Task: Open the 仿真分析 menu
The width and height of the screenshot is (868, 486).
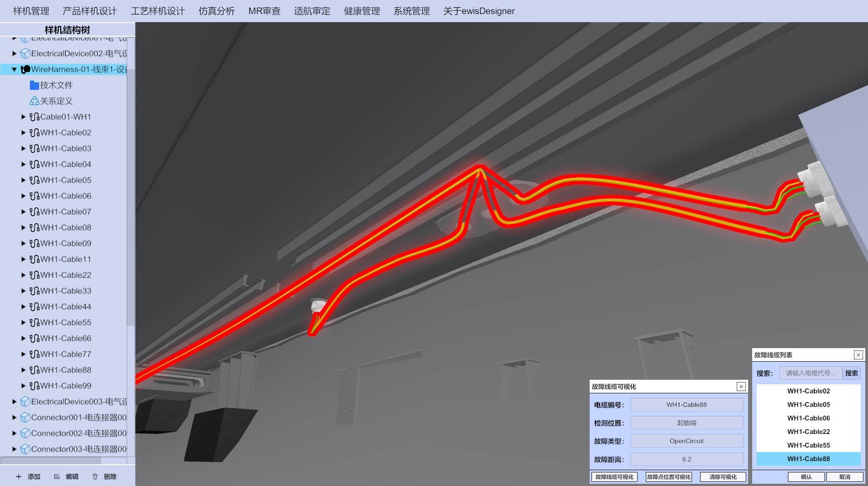Action: pyautogui.click(x=216, y=11)
